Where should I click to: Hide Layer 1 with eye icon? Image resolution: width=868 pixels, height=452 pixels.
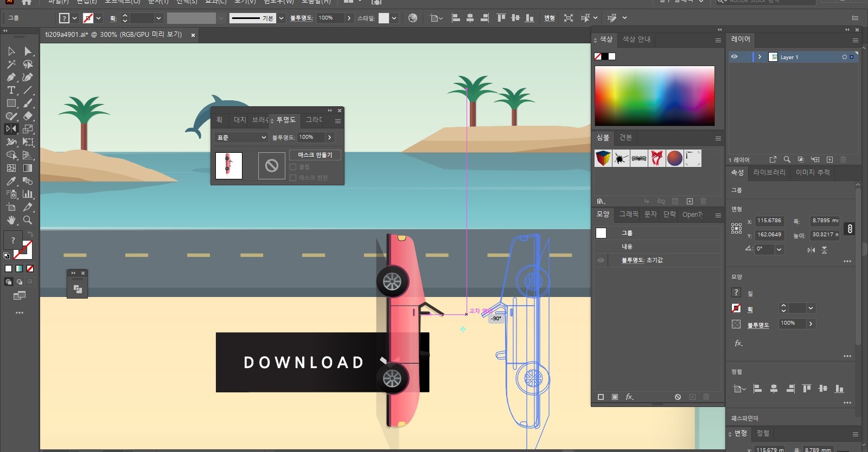tap(734, 57)
